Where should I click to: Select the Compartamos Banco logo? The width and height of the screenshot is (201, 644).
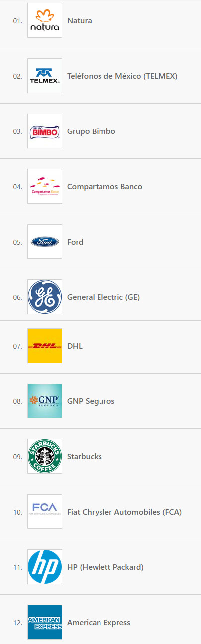pos(45,186)
